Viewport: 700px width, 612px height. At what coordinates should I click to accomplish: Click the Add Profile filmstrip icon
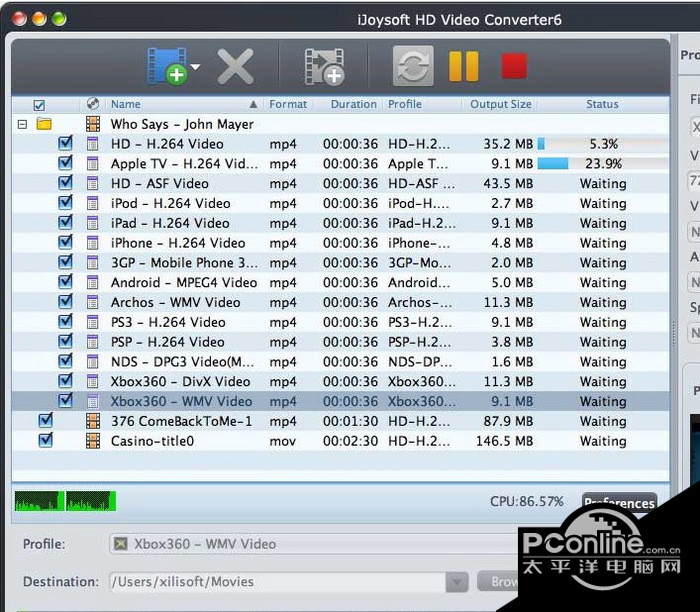coord(324,67)
